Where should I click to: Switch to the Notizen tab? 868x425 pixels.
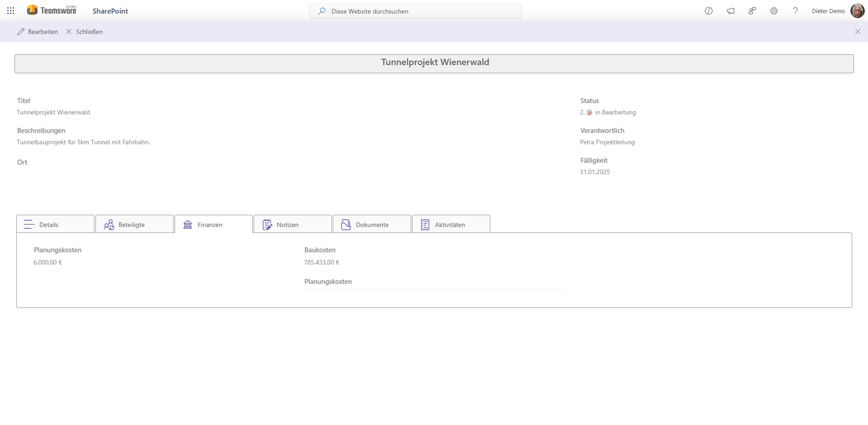point(293,224)
